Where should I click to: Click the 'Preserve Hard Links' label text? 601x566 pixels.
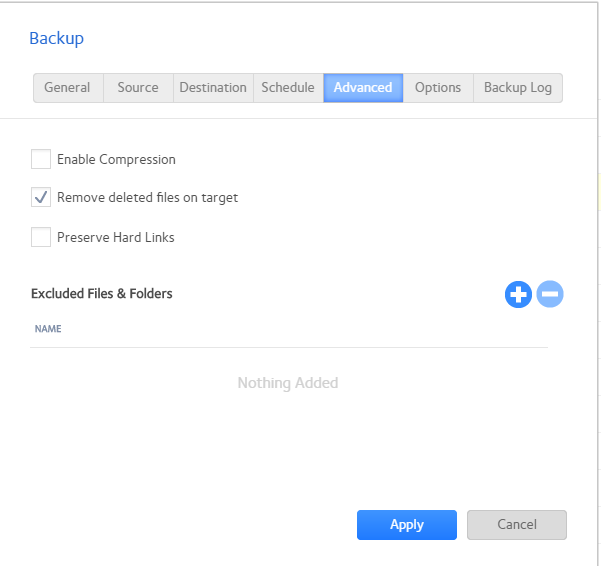click(116, 237)
